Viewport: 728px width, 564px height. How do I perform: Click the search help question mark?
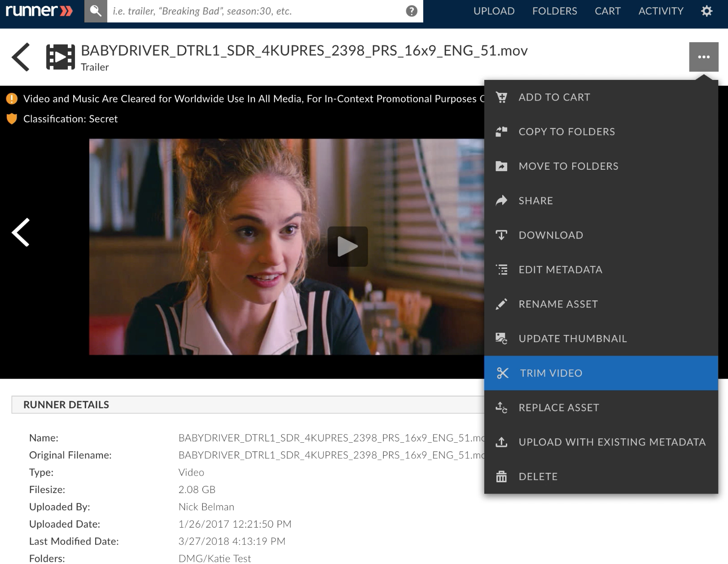click(x=412, y=11)
